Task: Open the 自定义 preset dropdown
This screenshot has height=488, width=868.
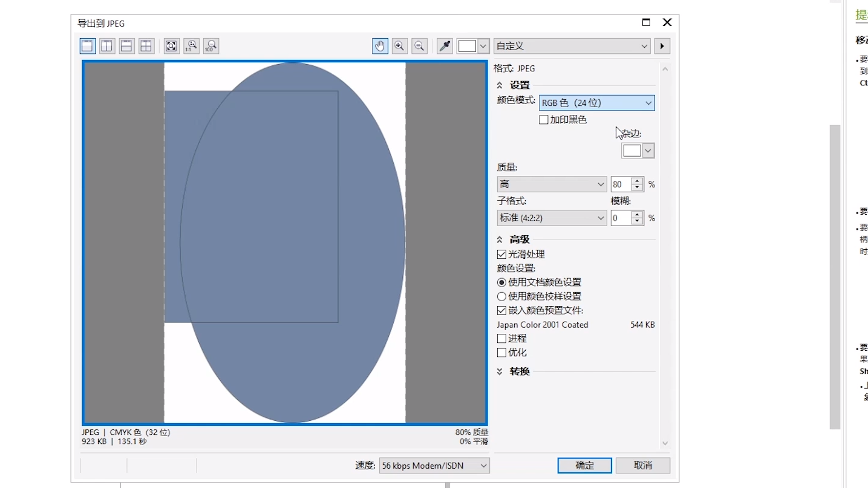Action: 572,46
